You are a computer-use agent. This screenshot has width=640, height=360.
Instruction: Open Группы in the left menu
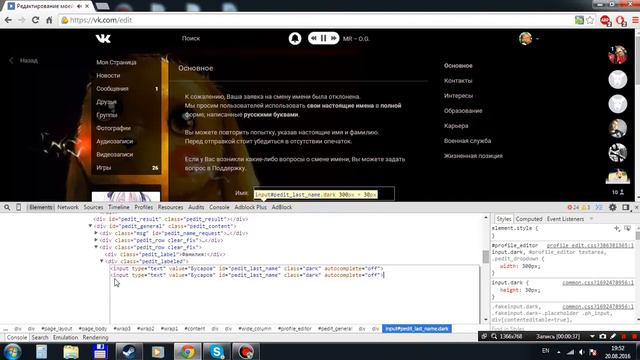click(107, 115)
